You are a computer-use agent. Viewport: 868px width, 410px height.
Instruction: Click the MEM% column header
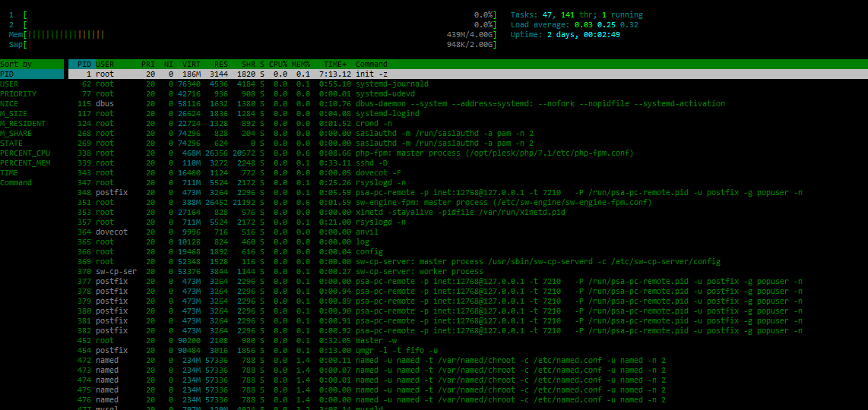[300, 65]
